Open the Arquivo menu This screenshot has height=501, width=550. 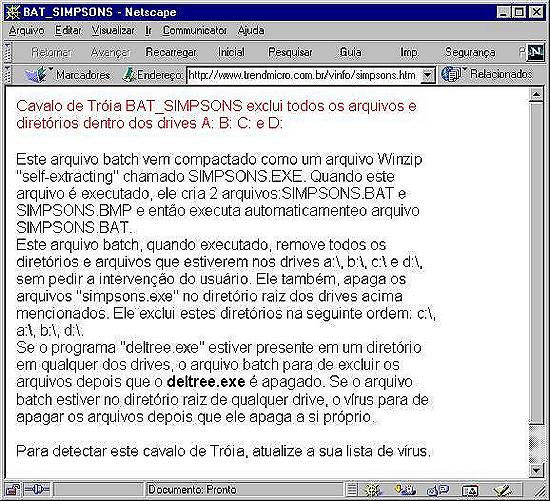27,31
